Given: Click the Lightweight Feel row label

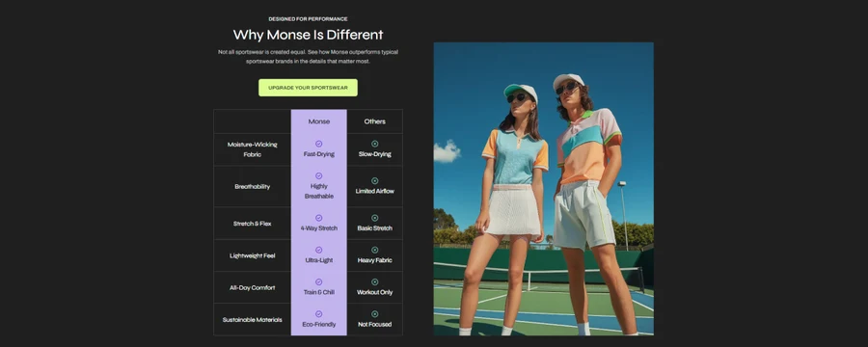Looking at the screenshot, I should point(253,255).
